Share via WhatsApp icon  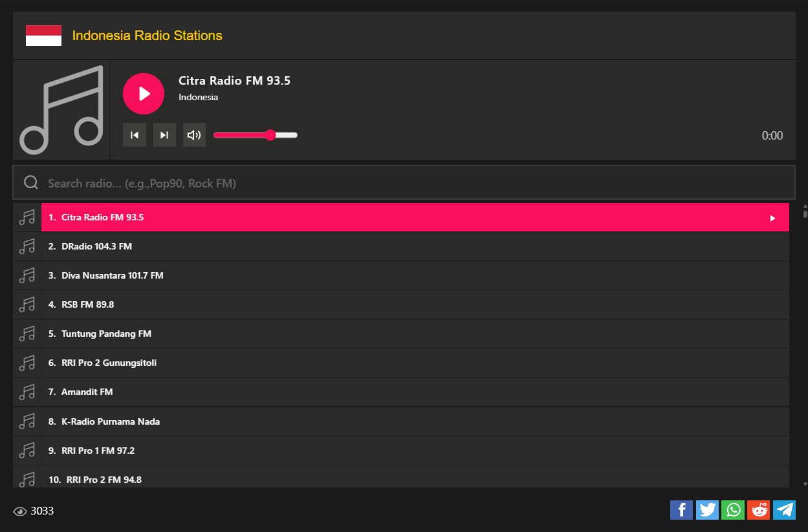pyautogui.click(x=733, y=510)
